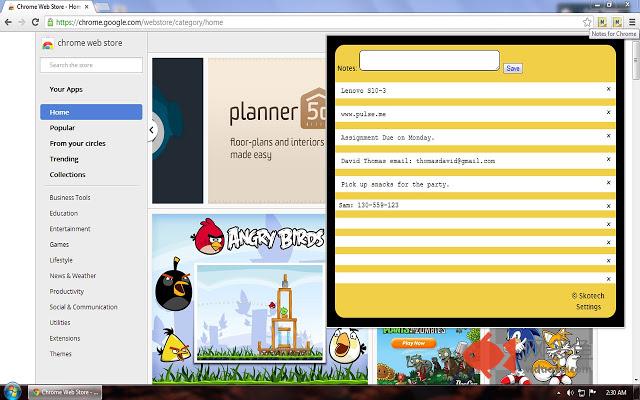Open the second Notes for Chrome icon
The width and height of the screenshot is (640, 400).
[x=617, y=22]
